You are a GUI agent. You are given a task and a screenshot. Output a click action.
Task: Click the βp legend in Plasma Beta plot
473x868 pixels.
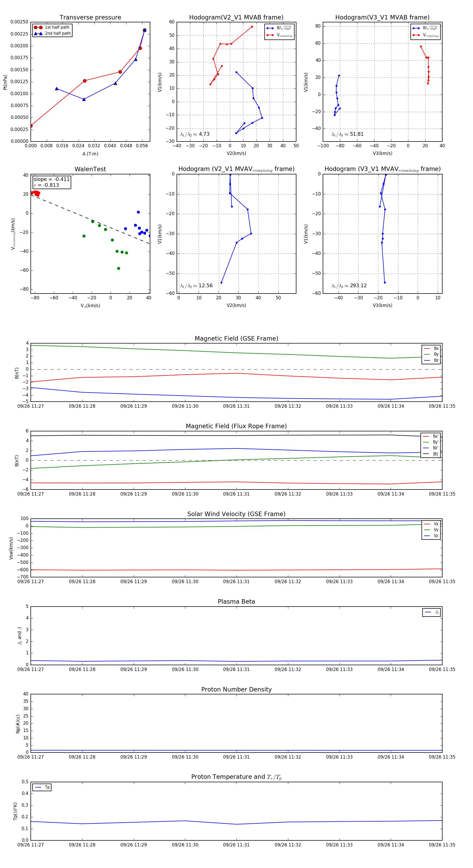[x=431, y=613]
